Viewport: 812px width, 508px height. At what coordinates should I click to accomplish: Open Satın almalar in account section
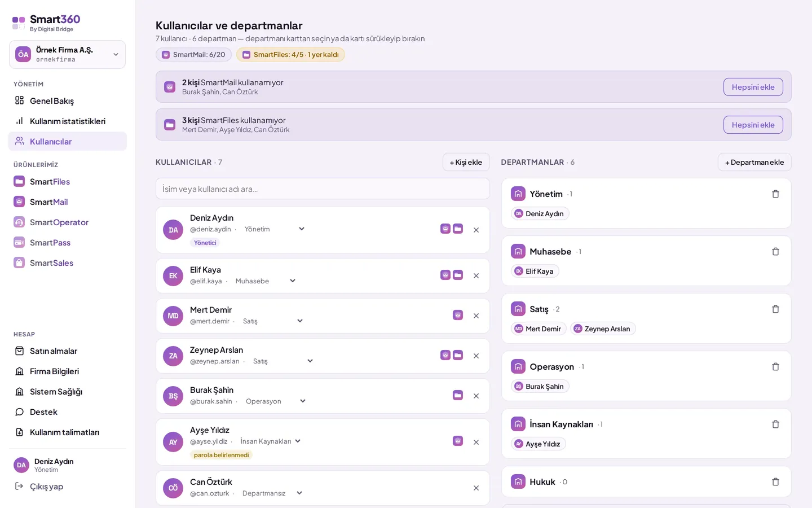[67, 351]
